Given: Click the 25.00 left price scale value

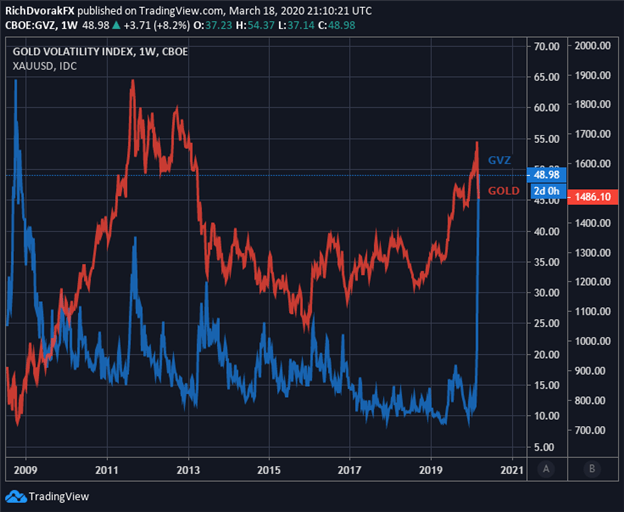Looking at the screenshot, I should 546,323.
